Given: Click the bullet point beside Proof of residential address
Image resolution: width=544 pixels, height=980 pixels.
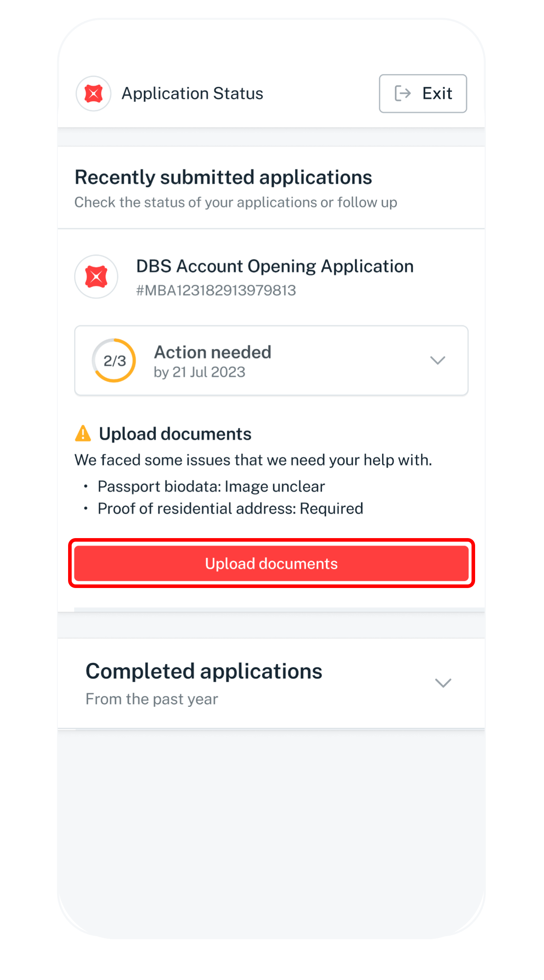Looking at the screenshot, I should click(x=86, y=508).
